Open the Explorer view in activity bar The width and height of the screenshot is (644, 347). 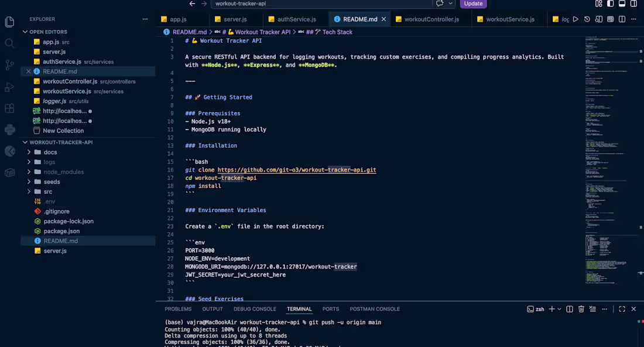pyautogui.click(x=9, y=21)
